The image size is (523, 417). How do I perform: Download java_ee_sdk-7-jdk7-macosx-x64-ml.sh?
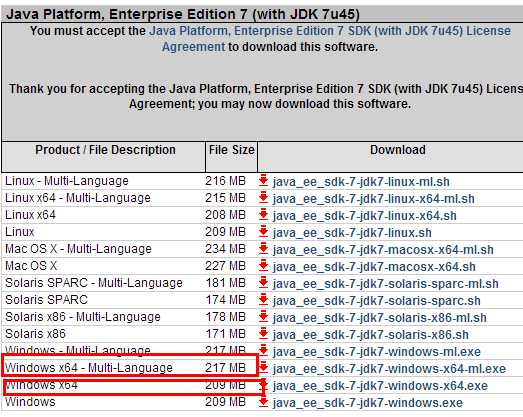click(x=383, y=250)
